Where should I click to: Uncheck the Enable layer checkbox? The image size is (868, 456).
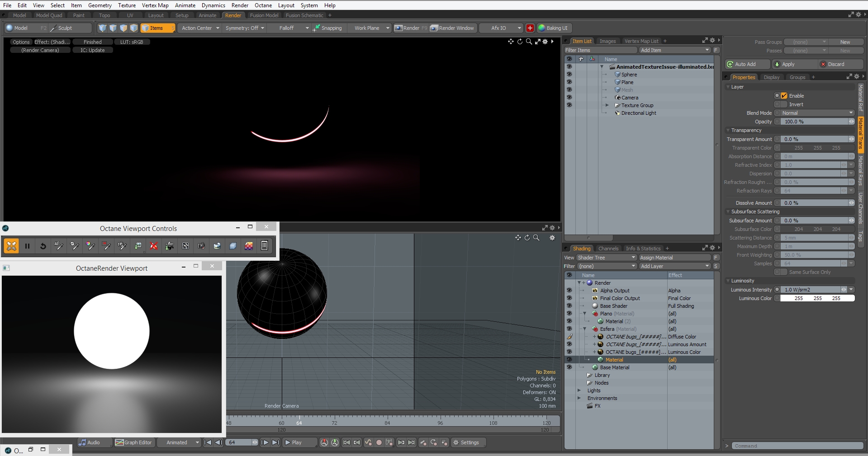[x=784, y=96]
